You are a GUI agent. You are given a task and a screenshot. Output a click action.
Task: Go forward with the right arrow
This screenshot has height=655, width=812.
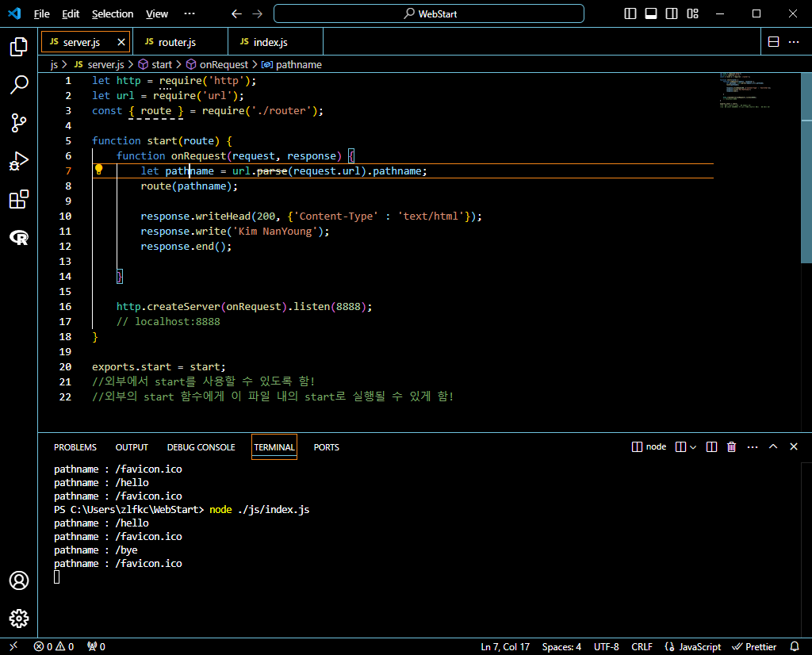(258, 14)
